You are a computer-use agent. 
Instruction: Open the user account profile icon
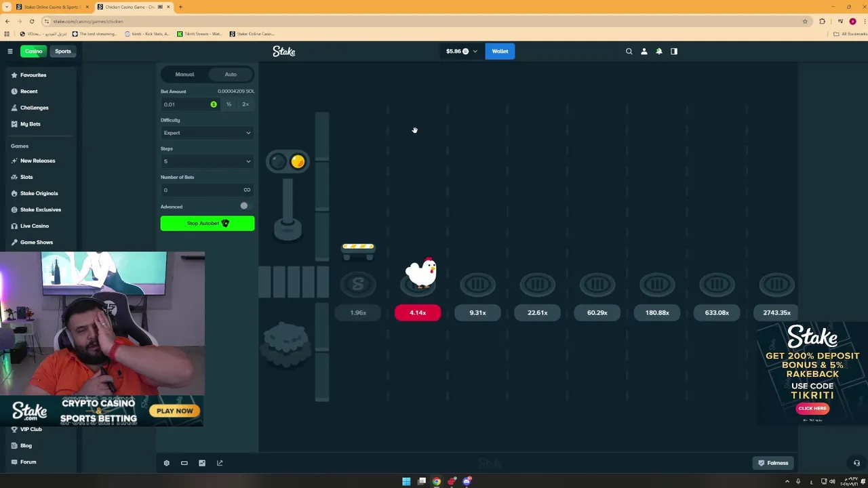click(644, 52)
